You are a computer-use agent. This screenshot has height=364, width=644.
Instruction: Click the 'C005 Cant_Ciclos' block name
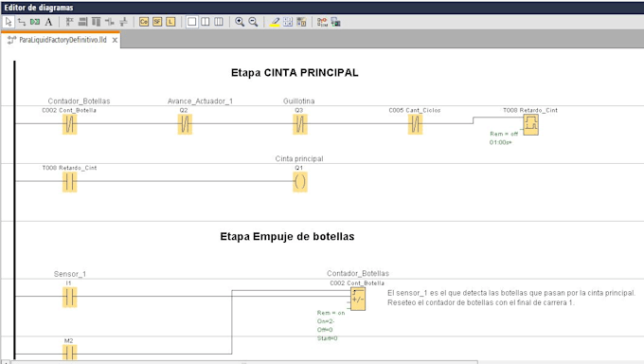pos(415,110)
